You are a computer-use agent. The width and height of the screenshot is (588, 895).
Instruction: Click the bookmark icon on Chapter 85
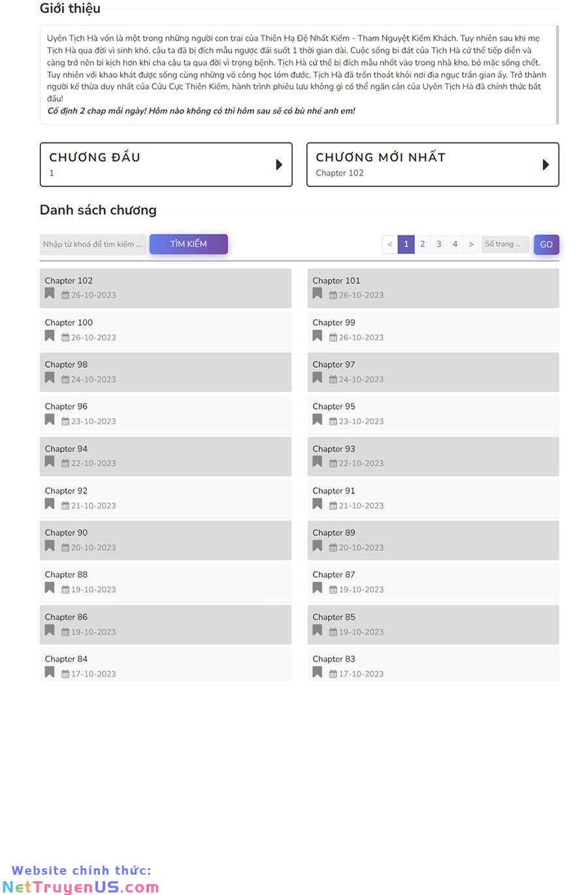pos(318,630)
